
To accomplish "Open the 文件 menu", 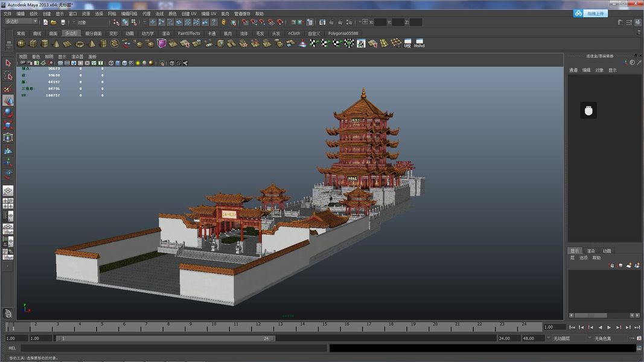I will point(7,13).
